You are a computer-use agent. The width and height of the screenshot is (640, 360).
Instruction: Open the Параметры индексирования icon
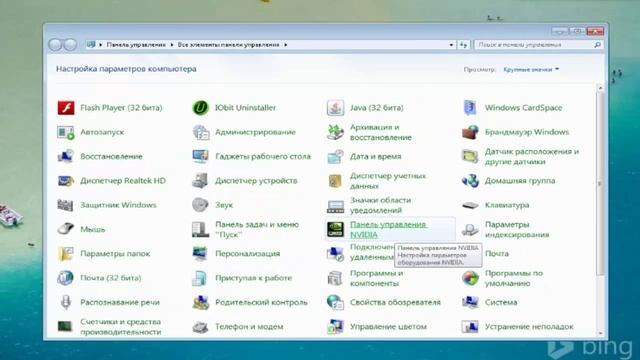470,229
